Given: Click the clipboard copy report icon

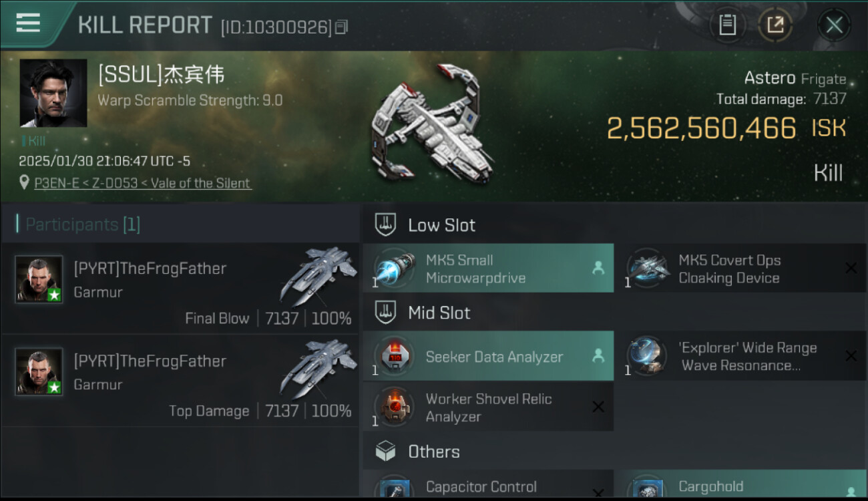Looking at the screenshot, I should (x=727, y=25).
